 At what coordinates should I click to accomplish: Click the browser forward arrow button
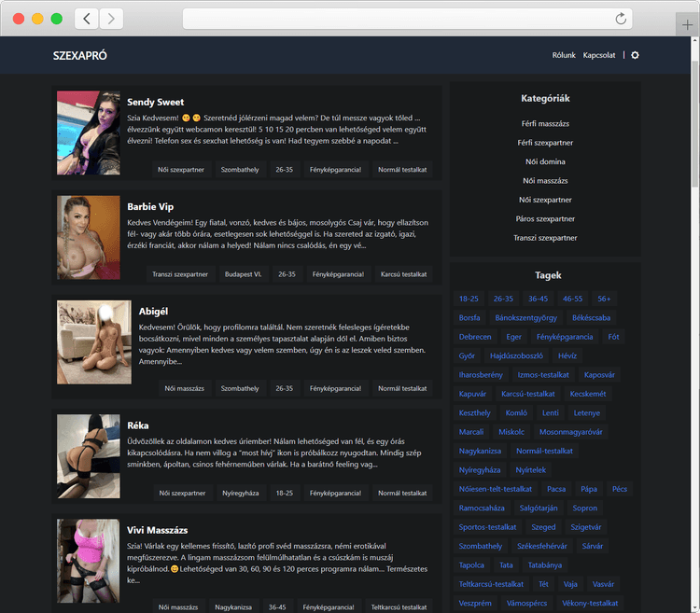click(x=111, y=19)
